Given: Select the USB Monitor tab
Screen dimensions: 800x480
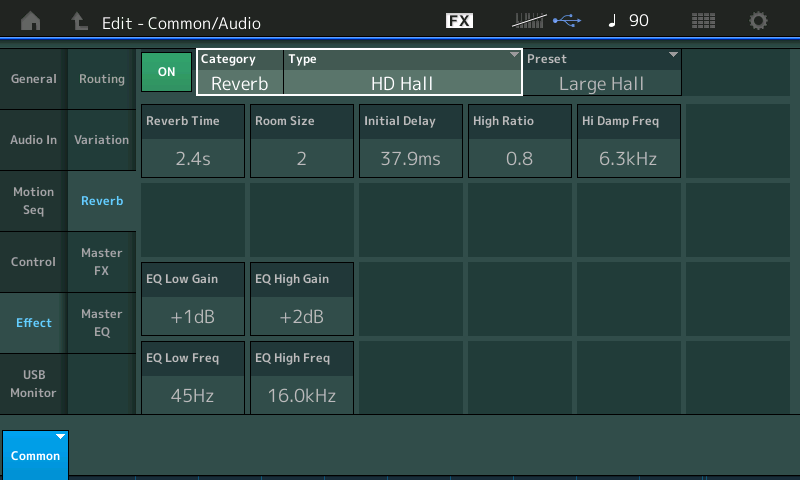Looking at the screenshot, I should click(x=34, y=384).
